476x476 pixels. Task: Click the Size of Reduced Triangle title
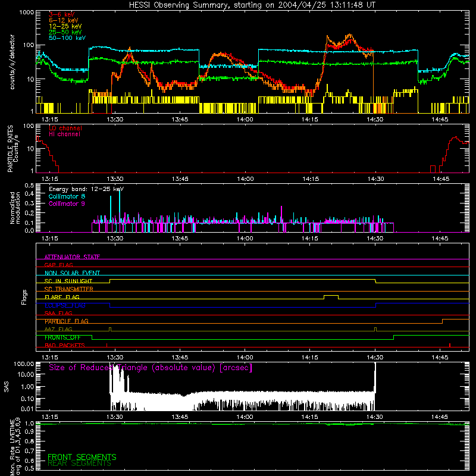tap(151, 368)
